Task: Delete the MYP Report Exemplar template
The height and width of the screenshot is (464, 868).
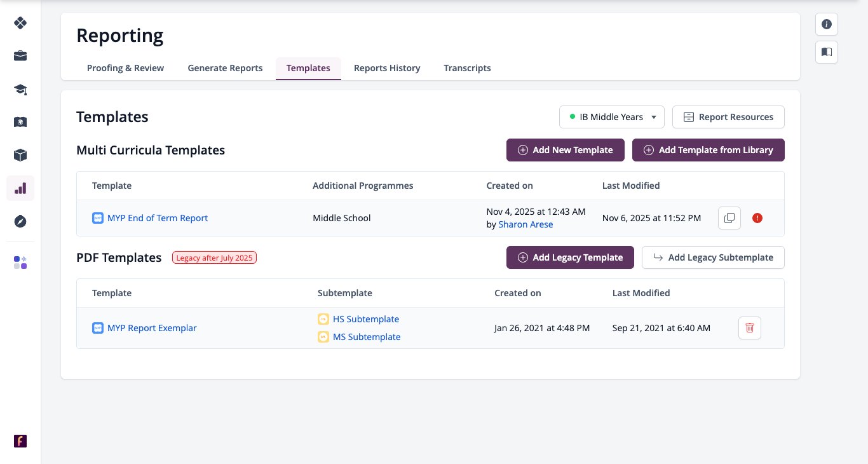Action: pyautogui.click(x=750, y=328)
